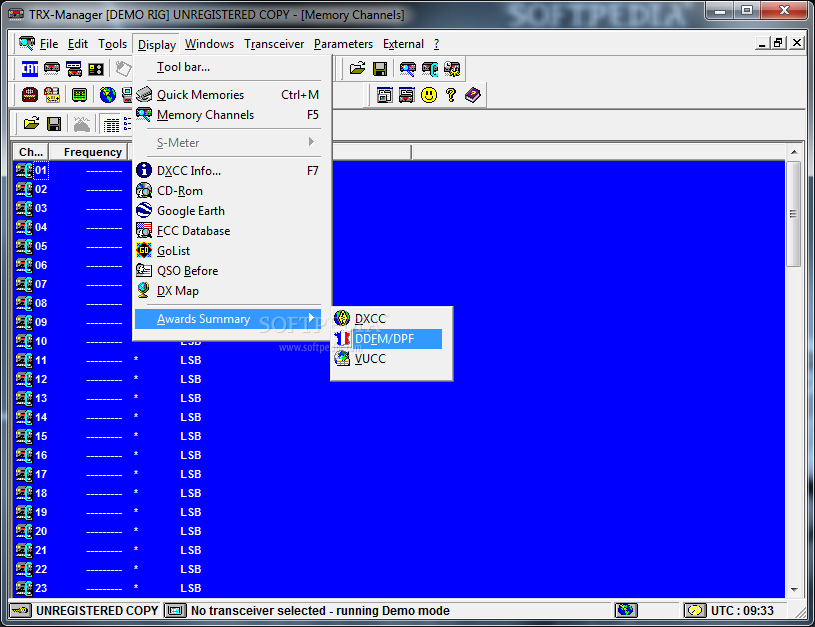The width and height of the screenshot is (815, 627).
Task: Click the monitor icon in status bar
Action: click(x=176, y=610)
